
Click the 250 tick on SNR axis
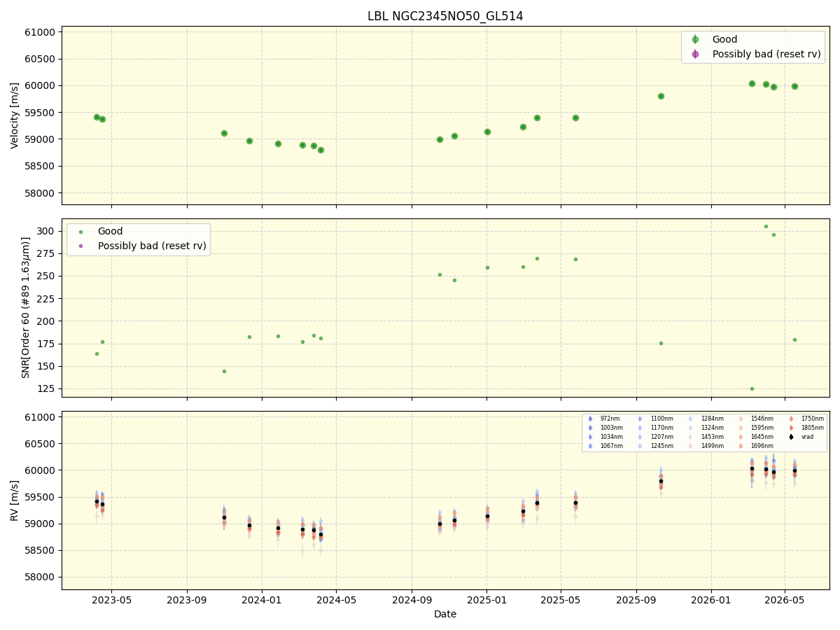(x=47, y=276)
